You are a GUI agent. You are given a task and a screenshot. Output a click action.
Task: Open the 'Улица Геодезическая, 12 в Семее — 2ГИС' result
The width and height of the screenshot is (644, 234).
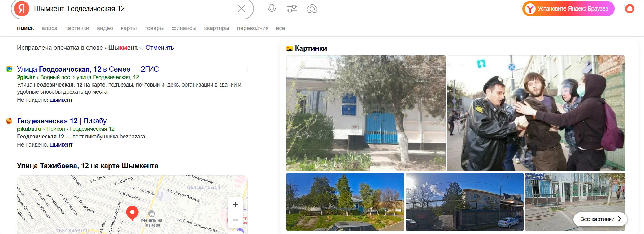point(88,69)
